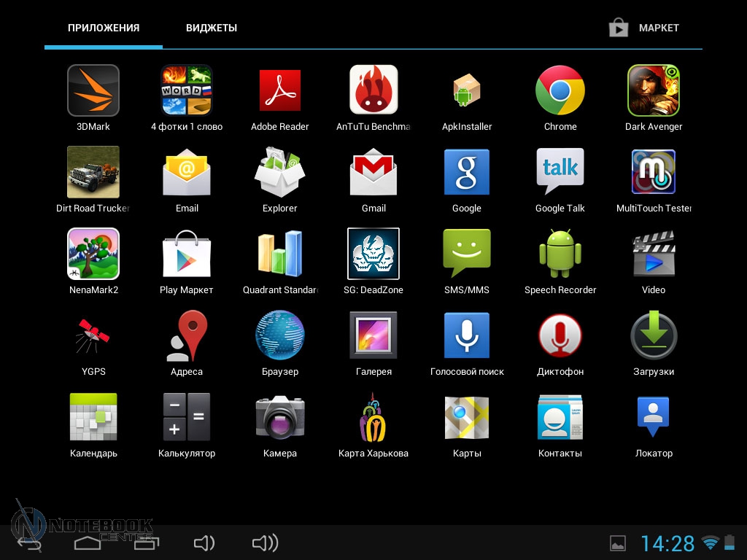Open clock in the status bar

(667, 543)
